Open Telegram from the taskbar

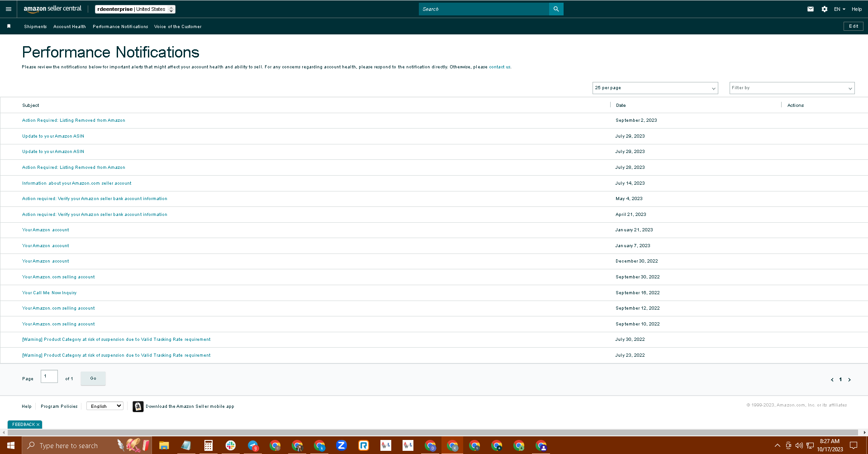tap(253, 445)
